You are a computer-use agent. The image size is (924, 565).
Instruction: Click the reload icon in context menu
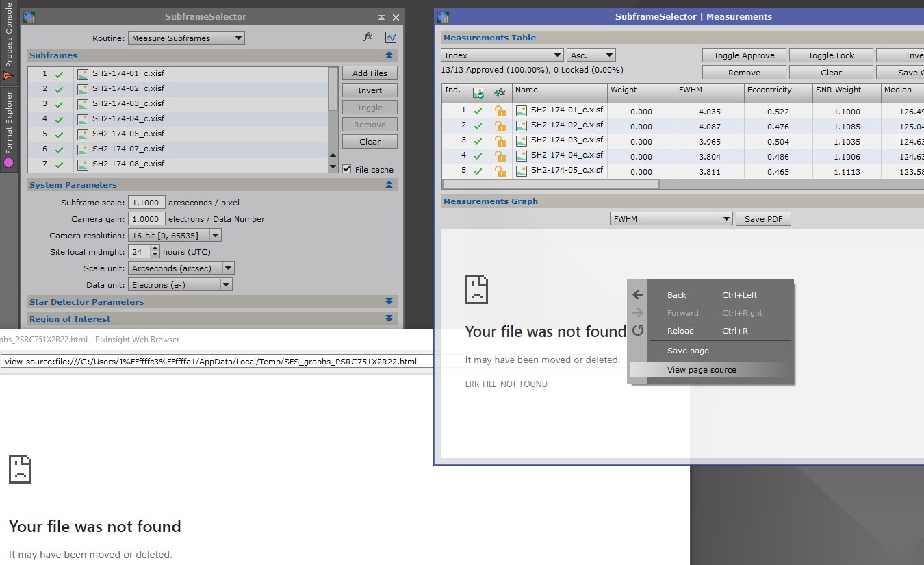point(638,331)
